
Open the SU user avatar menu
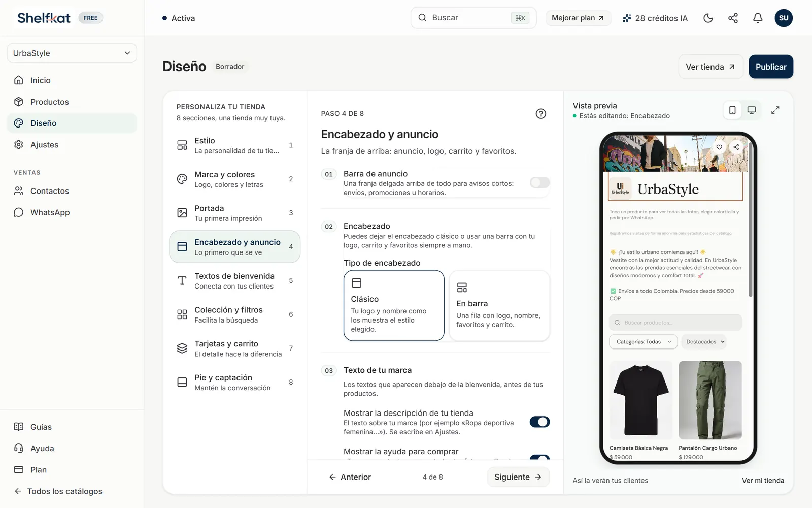pyautogui.click(x=784, y=18)
